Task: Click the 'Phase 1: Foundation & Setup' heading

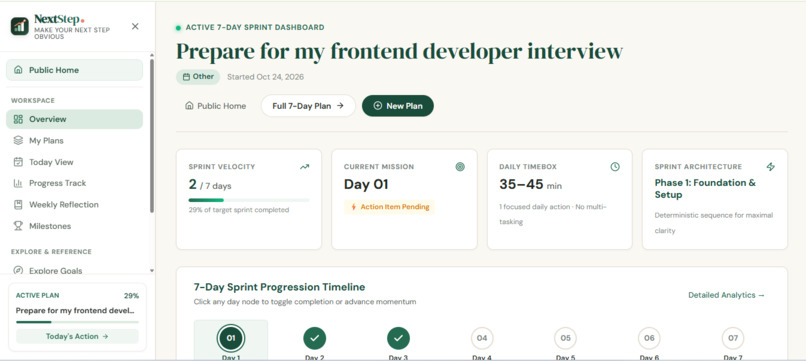Action: [x=705, y=189]
